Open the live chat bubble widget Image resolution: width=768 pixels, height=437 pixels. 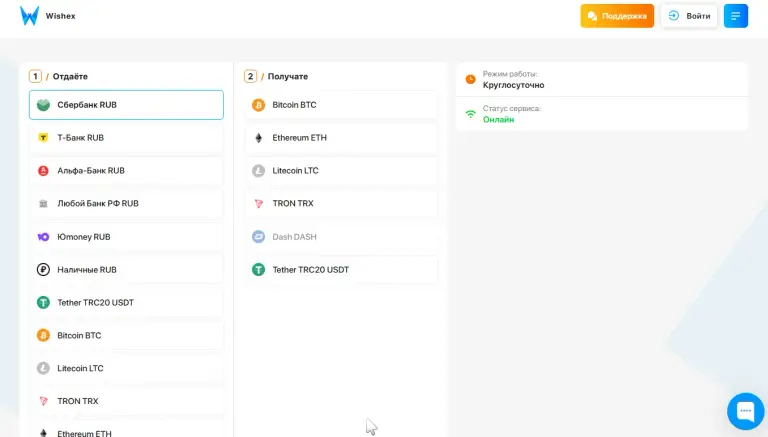[745, 411]
